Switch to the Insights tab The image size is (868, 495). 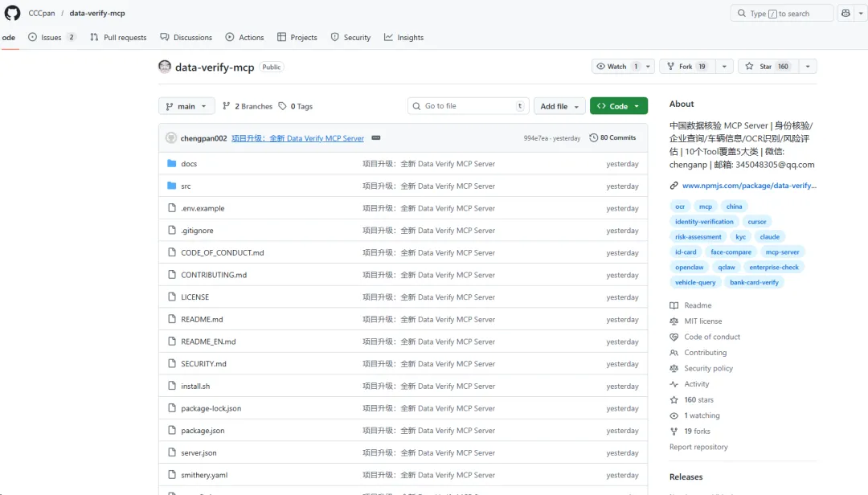[x=404, y=37]
